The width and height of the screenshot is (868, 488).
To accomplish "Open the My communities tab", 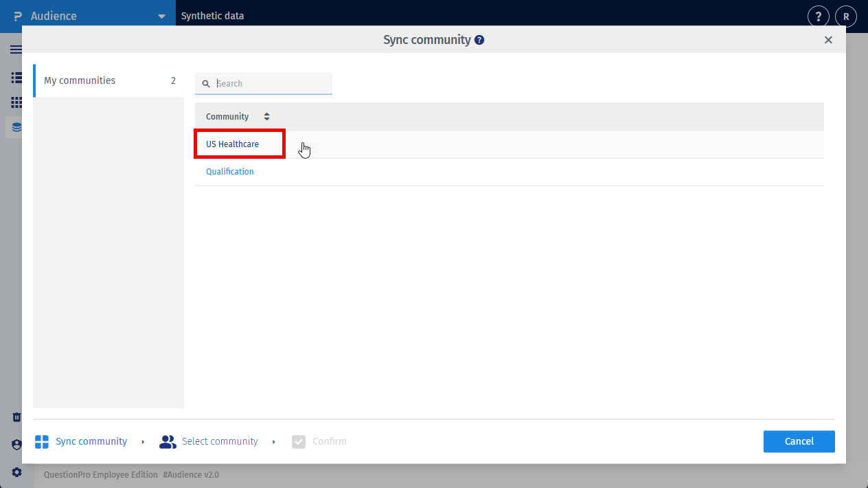I will pos(108,80).
